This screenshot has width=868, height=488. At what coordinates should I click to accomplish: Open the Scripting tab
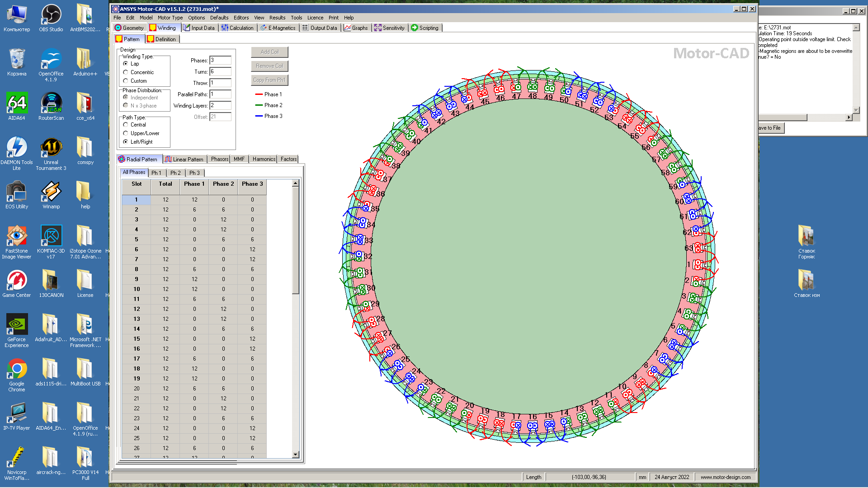(425, 28)
